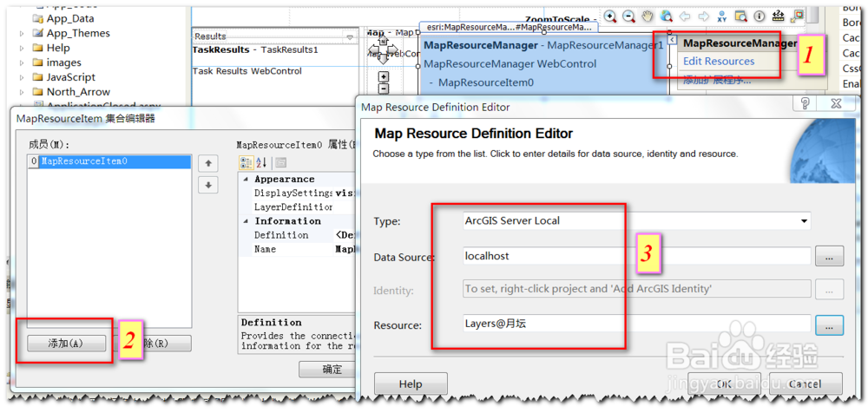Expand the Help folder node
868x413 pixels.
22,49
